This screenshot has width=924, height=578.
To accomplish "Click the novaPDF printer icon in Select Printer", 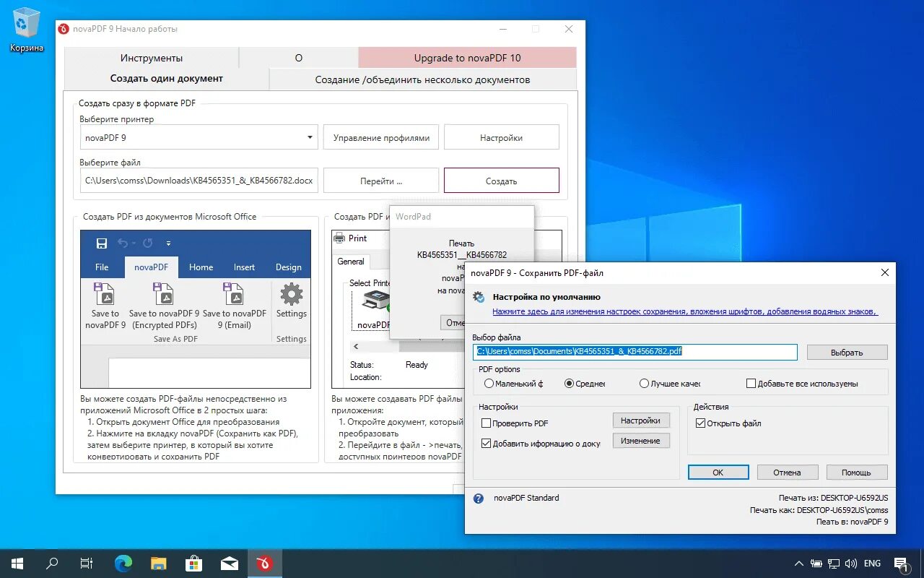I will pos(376,301).
